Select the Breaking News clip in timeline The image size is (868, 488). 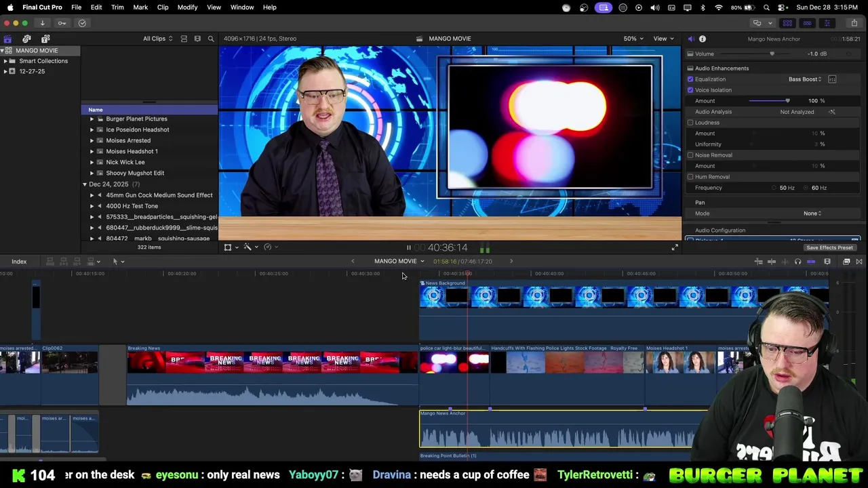pos(273,375)
